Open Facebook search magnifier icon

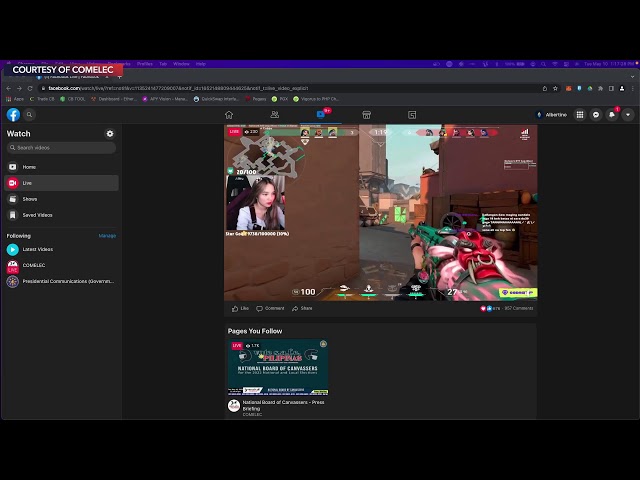tap(29, 115)
